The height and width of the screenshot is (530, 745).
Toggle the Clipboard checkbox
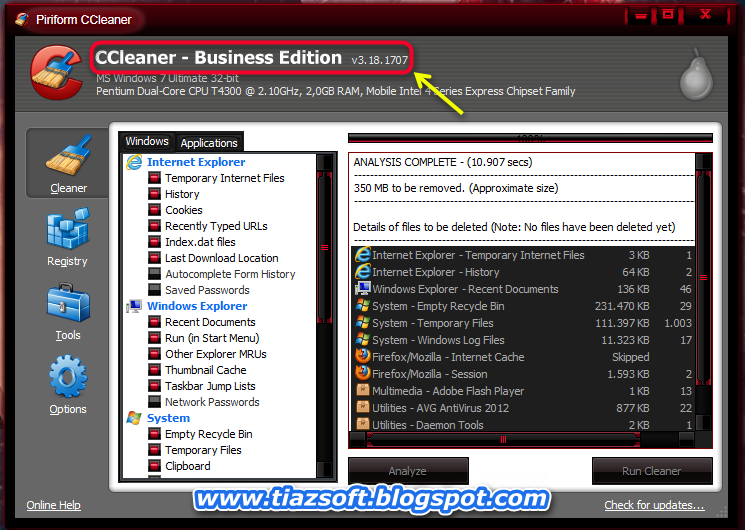click(154, 466)
